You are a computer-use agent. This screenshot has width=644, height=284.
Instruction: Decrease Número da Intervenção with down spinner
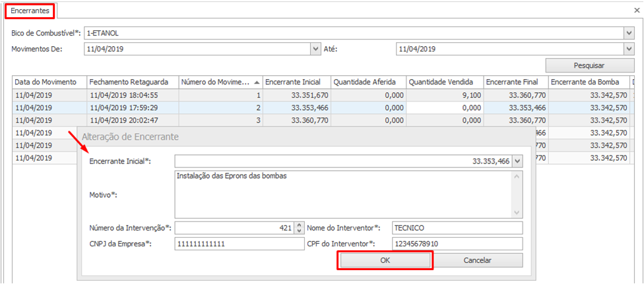[300, 230]
